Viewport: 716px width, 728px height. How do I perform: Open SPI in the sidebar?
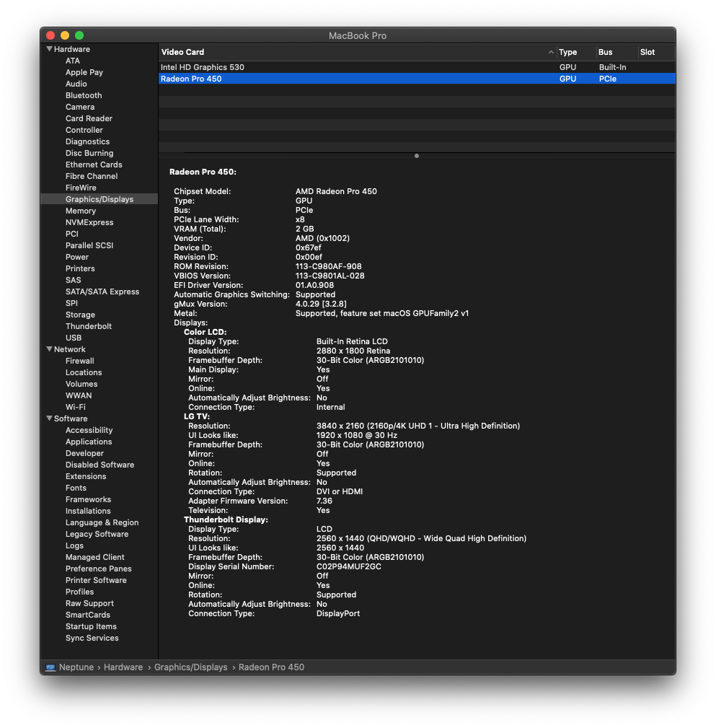71,303
